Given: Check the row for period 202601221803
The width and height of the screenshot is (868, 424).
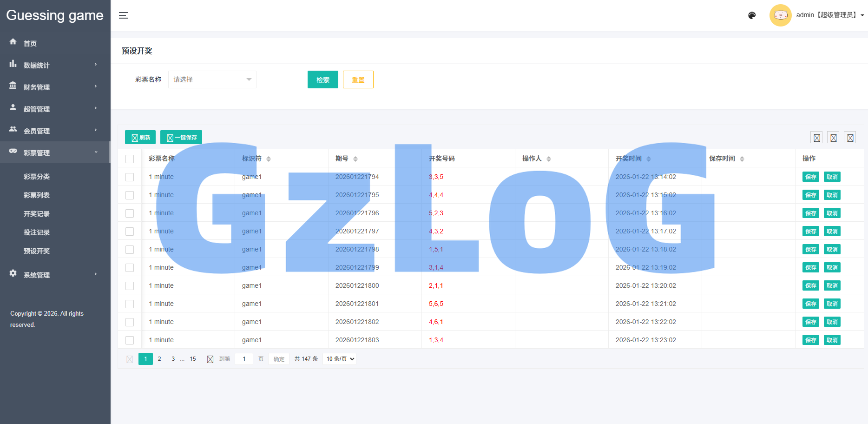Looking at the screenshot, I should point(130,340).
